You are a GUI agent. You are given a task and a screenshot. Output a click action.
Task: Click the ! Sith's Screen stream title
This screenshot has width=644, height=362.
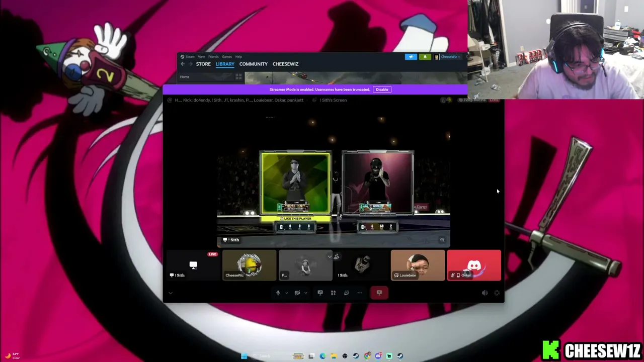click(x=334, y=100)
